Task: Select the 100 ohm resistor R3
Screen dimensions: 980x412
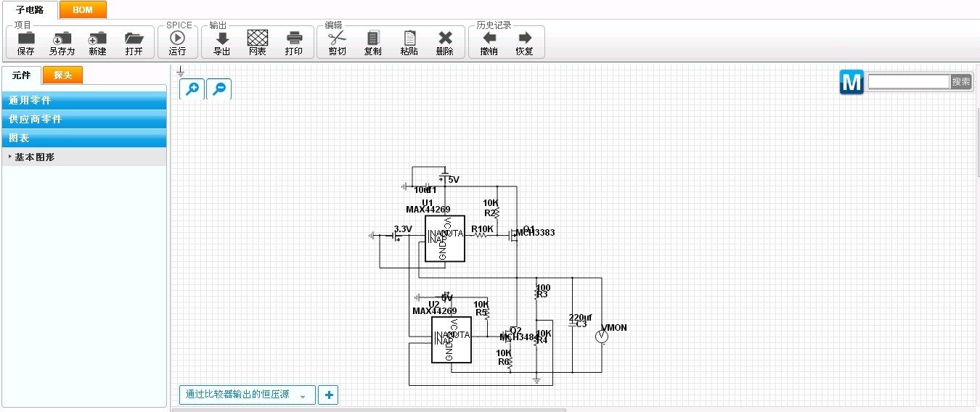Action: tap(536, 292)
